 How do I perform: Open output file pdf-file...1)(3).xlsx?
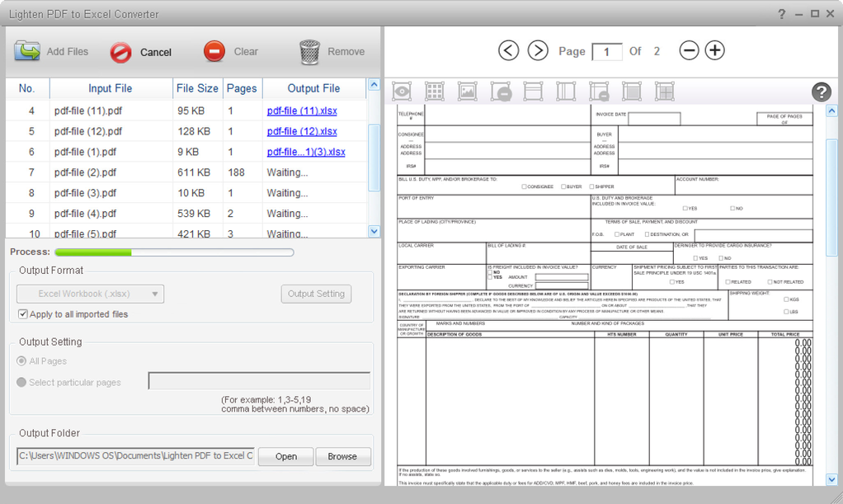coord(306,152)
